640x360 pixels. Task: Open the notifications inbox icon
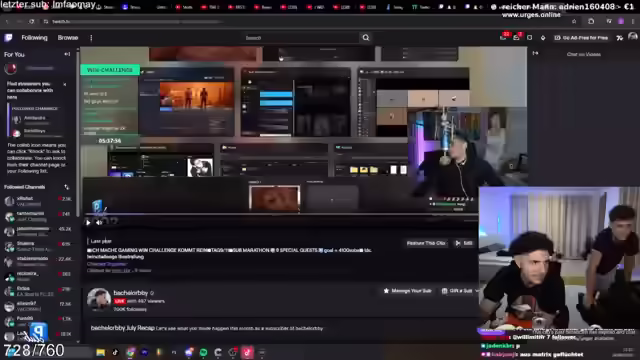tap(516, 38)
